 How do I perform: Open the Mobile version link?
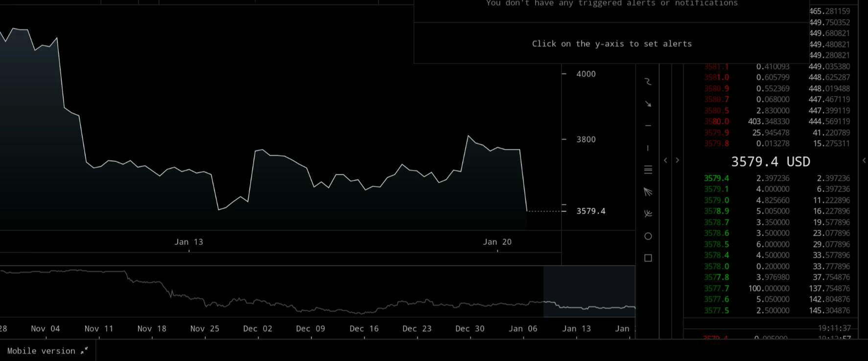[x=47, y=351]
